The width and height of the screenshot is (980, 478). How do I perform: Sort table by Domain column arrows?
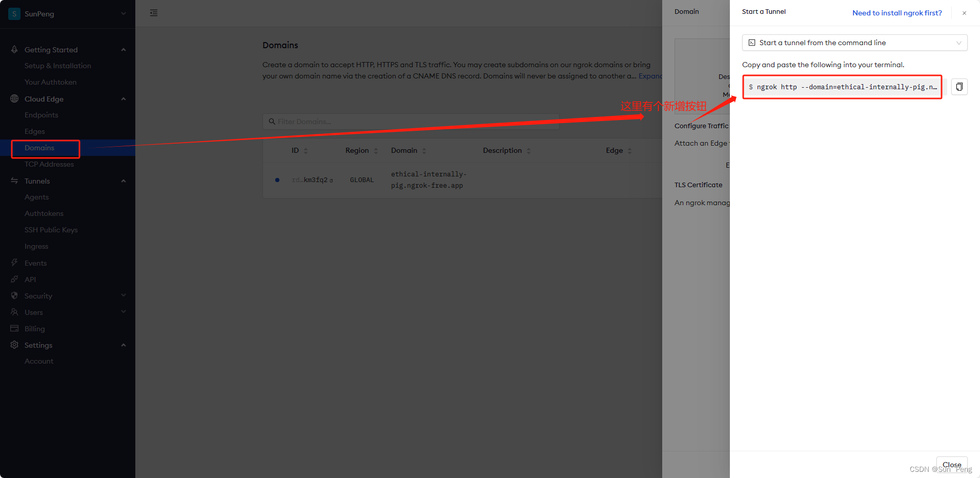424,151
